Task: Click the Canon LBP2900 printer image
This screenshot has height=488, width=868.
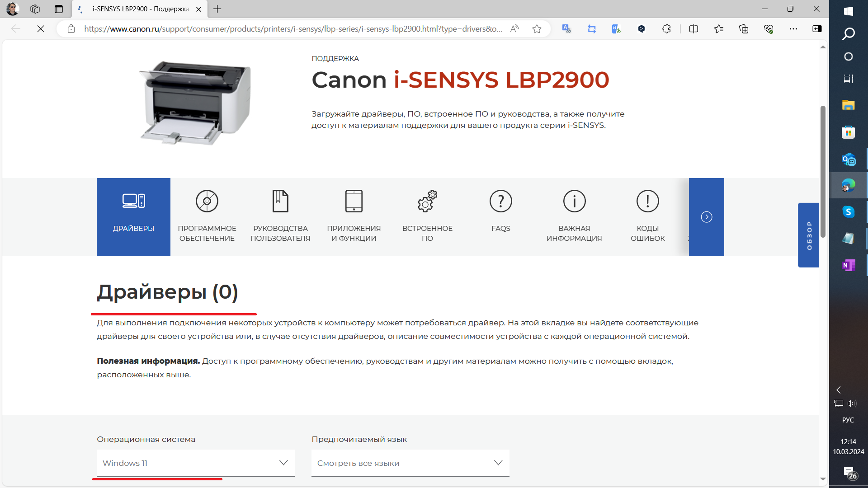Action: (195, 103)
